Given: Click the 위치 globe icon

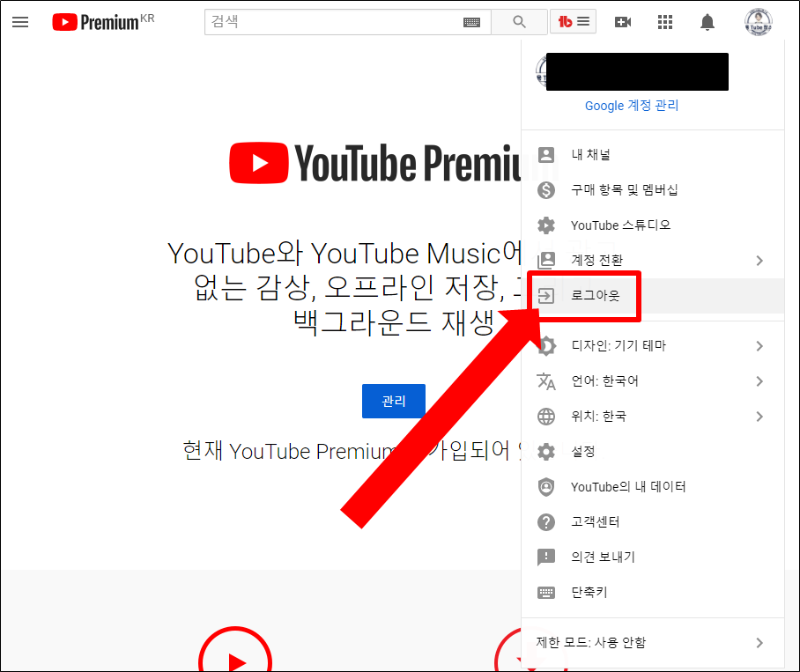Looking at the screenshot, I should pos(546,416).
